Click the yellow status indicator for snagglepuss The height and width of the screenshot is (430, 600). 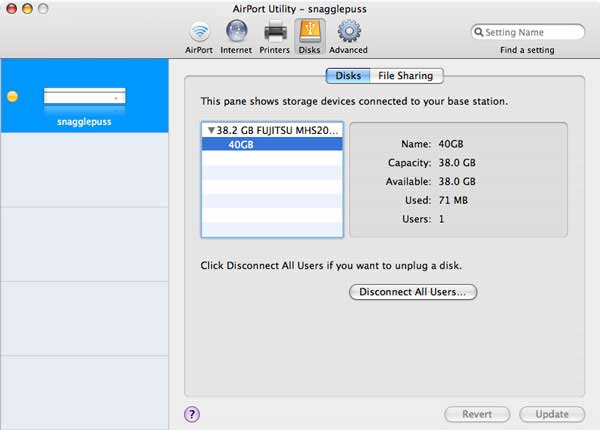point(13,97)
